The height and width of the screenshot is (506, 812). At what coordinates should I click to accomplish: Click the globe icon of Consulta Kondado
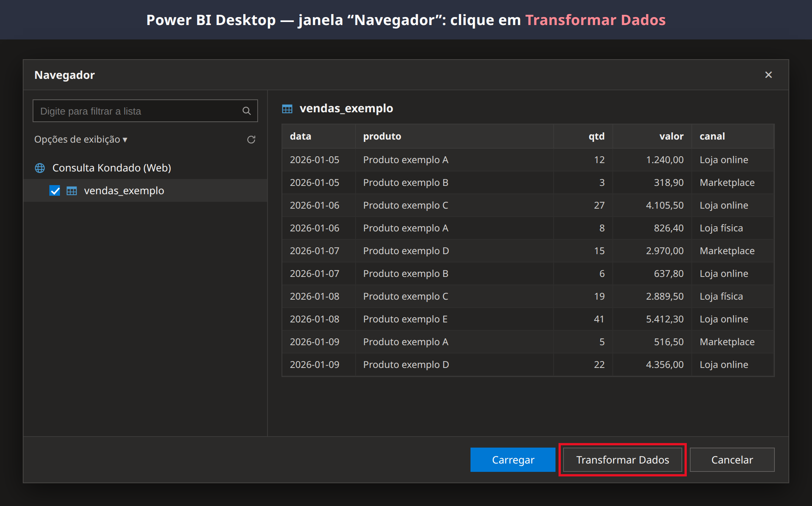point(40,168)
